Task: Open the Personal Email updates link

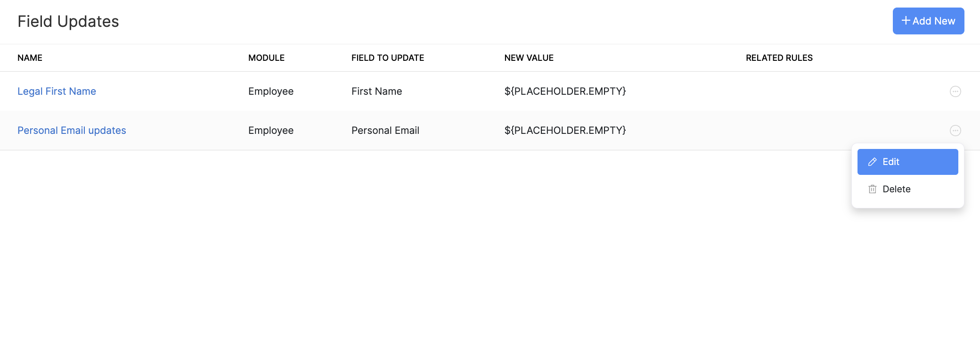Action: (x=72, y=131)
